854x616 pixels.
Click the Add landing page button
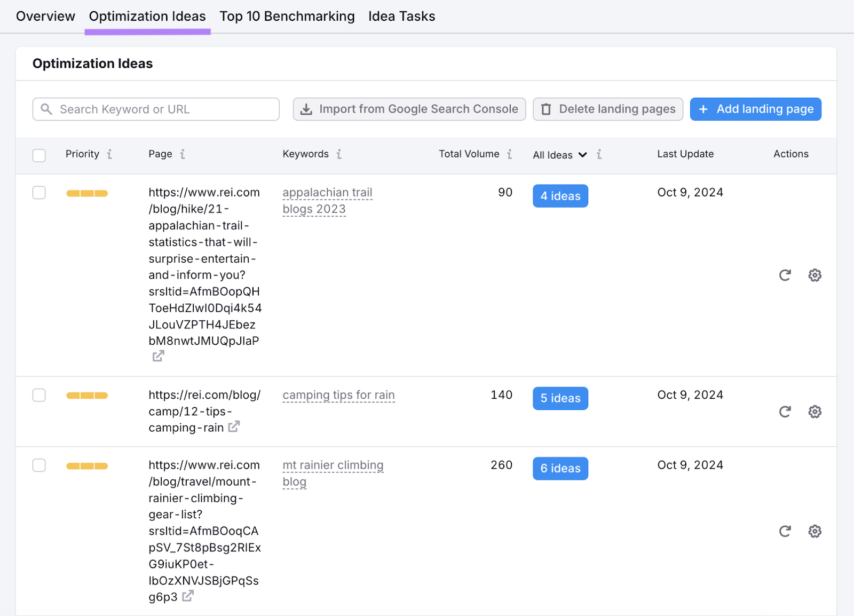[755, 109]
